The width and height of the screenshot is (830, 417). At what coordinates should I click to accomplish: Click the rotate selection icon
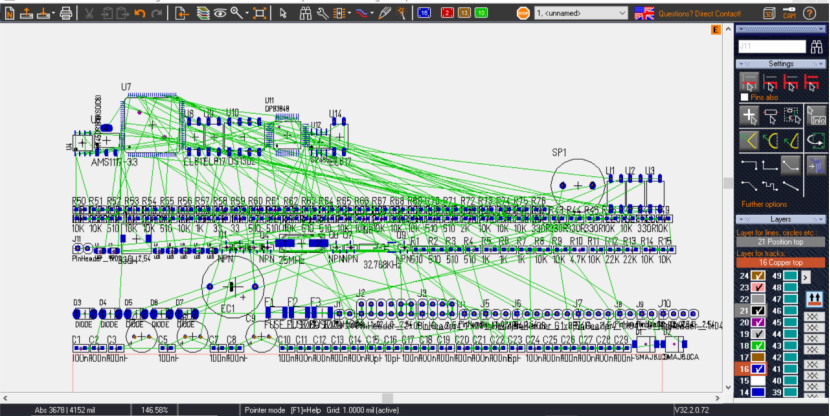coord(816,141)
